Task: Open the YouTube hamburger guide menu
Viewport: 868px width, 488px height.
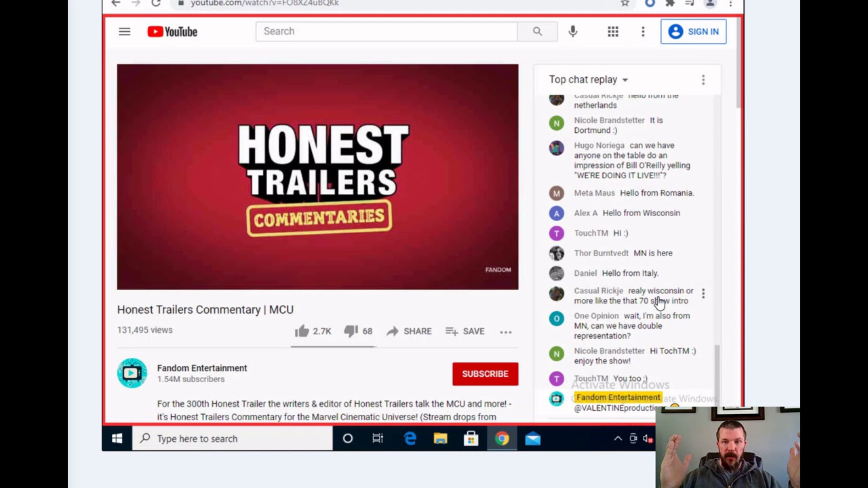Action: tap(124, 32)
